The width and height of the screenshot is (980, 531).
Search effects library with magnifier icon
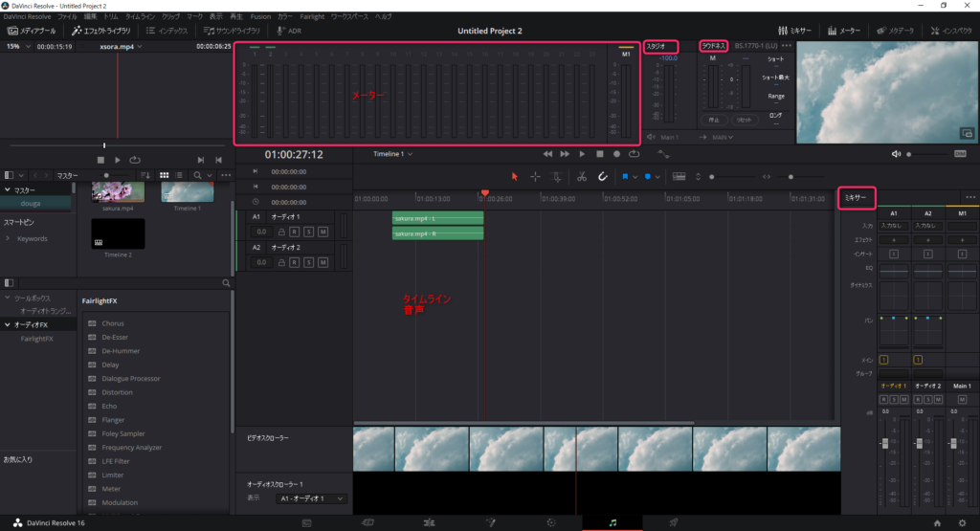(226, 283)
